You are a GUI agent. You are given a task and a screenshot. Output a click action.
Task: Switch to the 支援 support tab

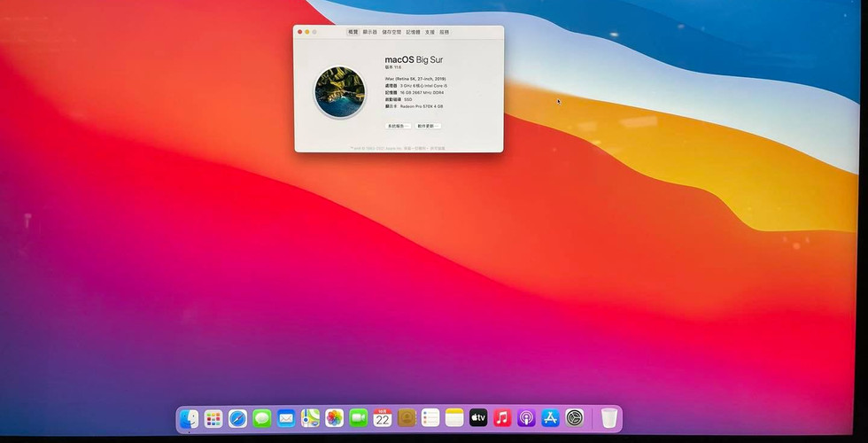click(x=430, y=32)
